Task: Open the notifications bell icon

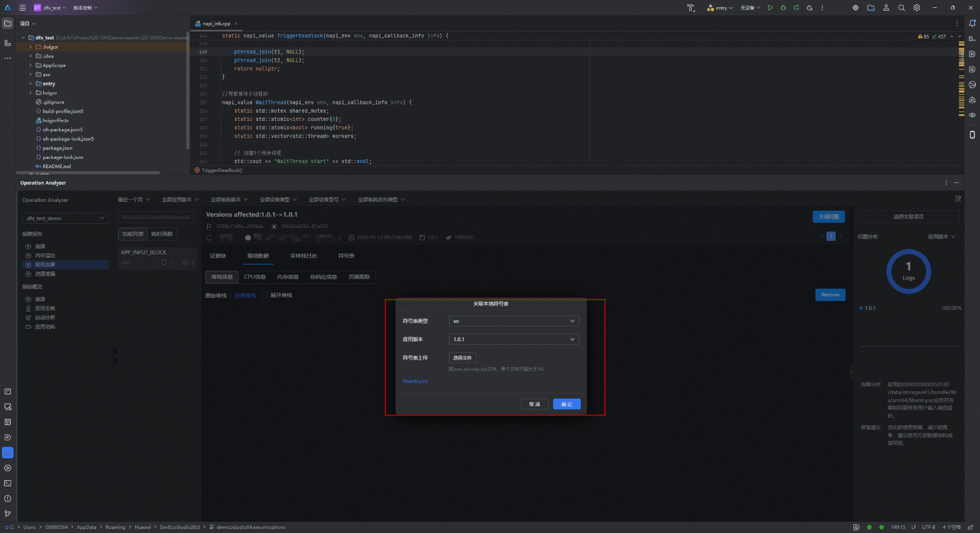Action: point(972,23)
